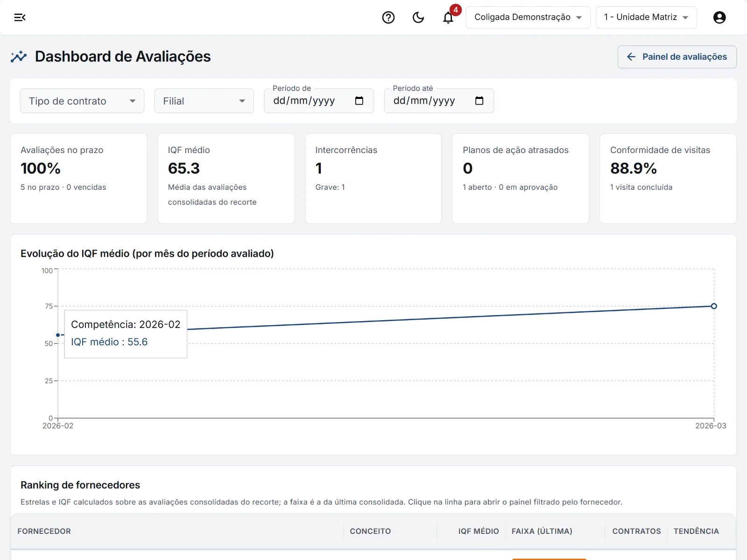
Task: Click the Período de date field
Action: (319, 101)
